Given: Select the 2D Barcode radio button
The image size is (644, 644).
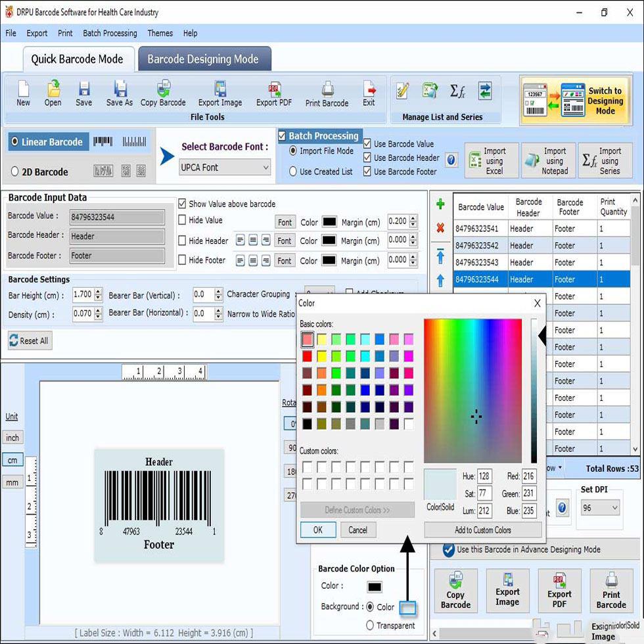Looking at the screenshot, I should [15, 172].
